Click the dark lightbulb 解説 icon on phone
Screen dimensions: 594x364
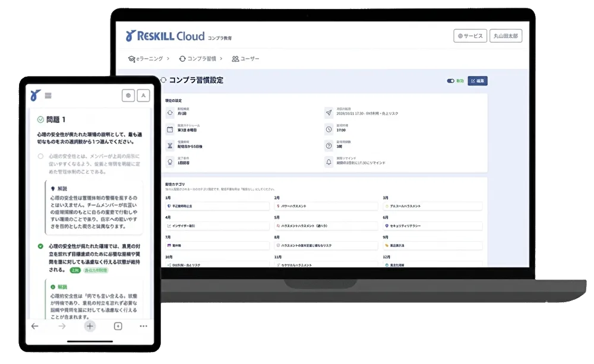coord(53,188)
